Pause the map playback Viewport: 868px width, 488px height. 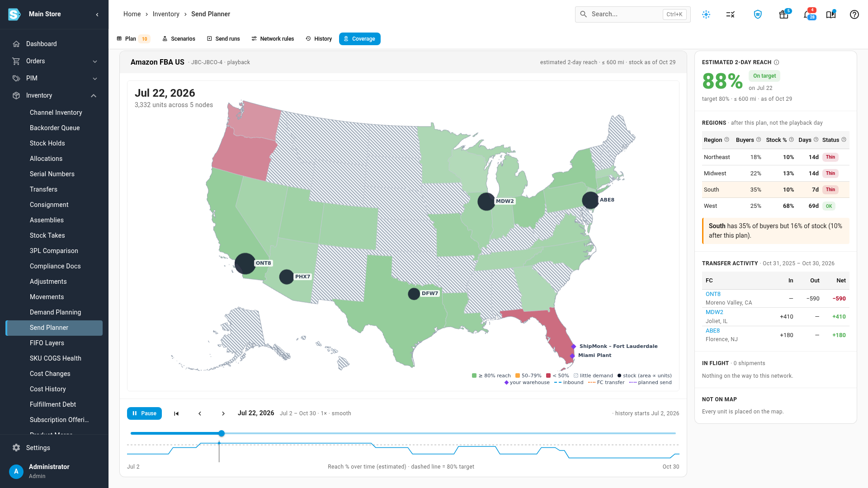[x=144, y=413]
